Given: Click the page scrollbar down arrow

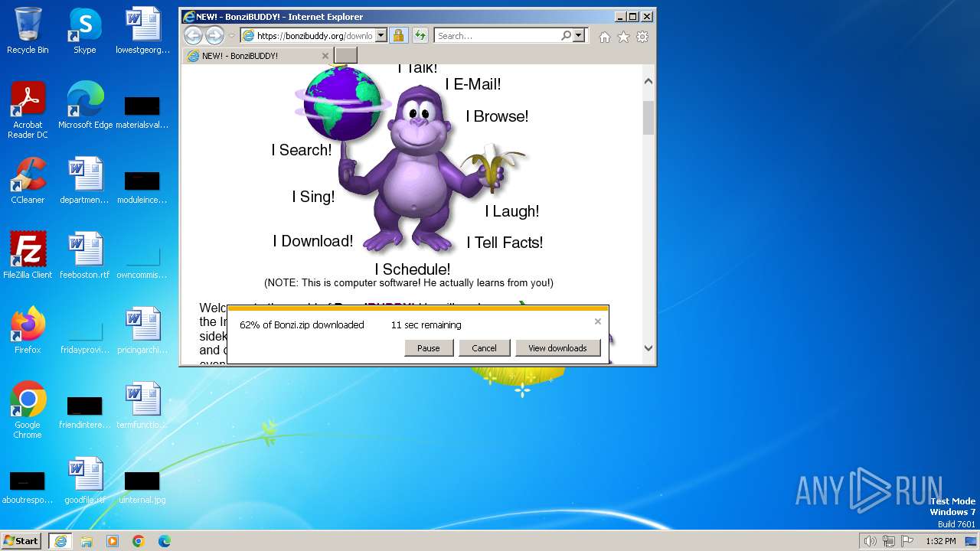Looking at the screenshot, I should [x=648, y=347].
